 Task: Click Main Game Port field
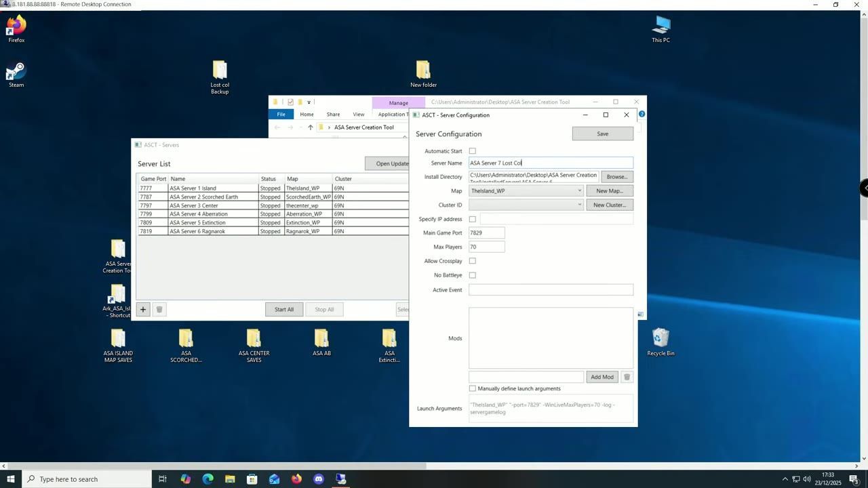point(486,232)
